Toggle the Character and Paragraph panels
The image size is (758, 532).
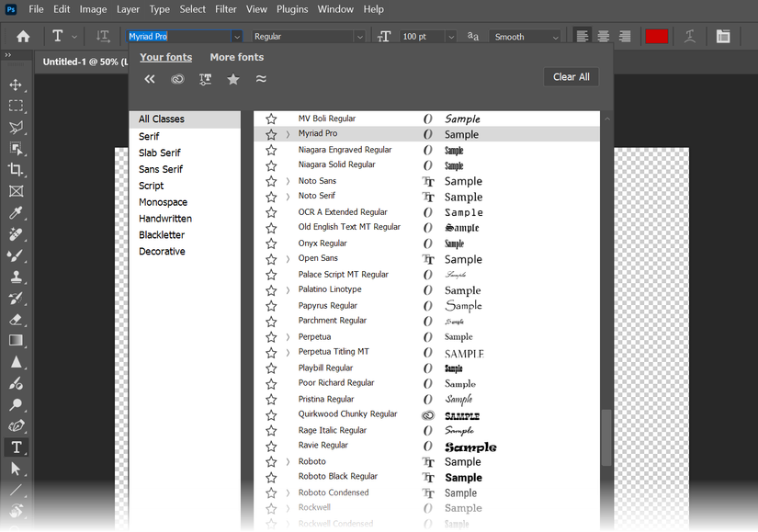(723, 36)
